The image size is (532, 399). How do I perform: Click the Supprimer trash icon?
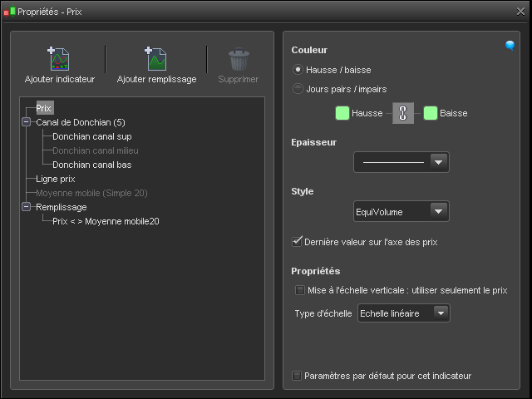click(238, 59)
